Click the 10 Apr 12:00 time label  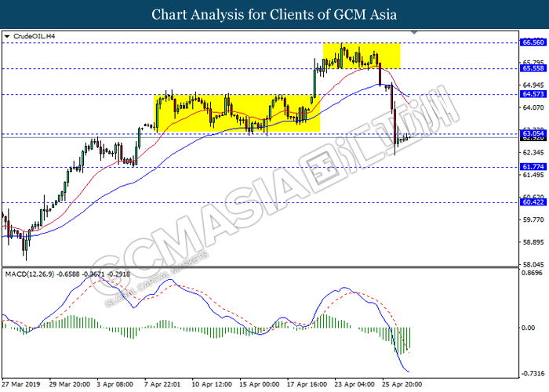212,384
